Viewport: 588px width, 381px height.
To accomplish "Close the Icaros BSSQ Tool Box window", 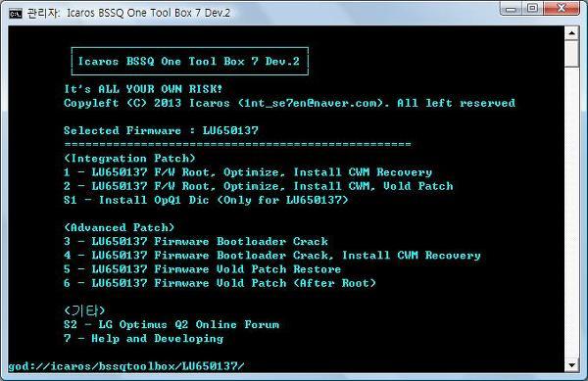I will pos(562,8).
